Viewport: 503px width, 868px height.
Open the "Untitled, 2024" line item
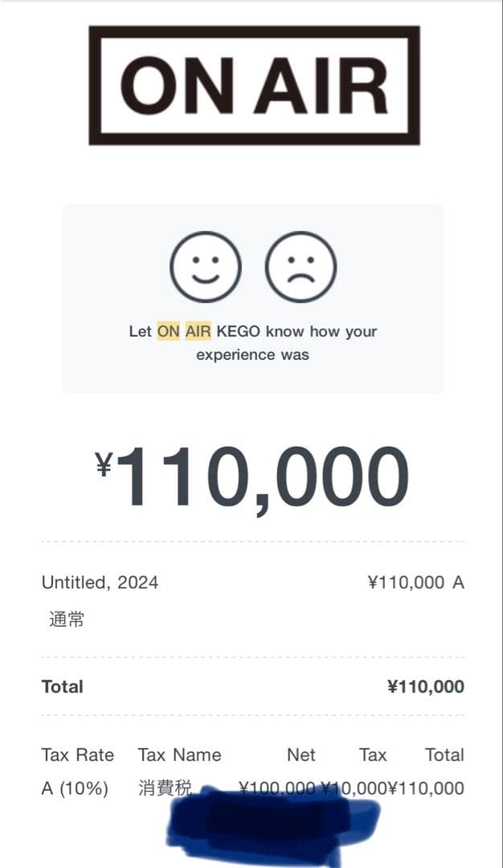(100, 583)
